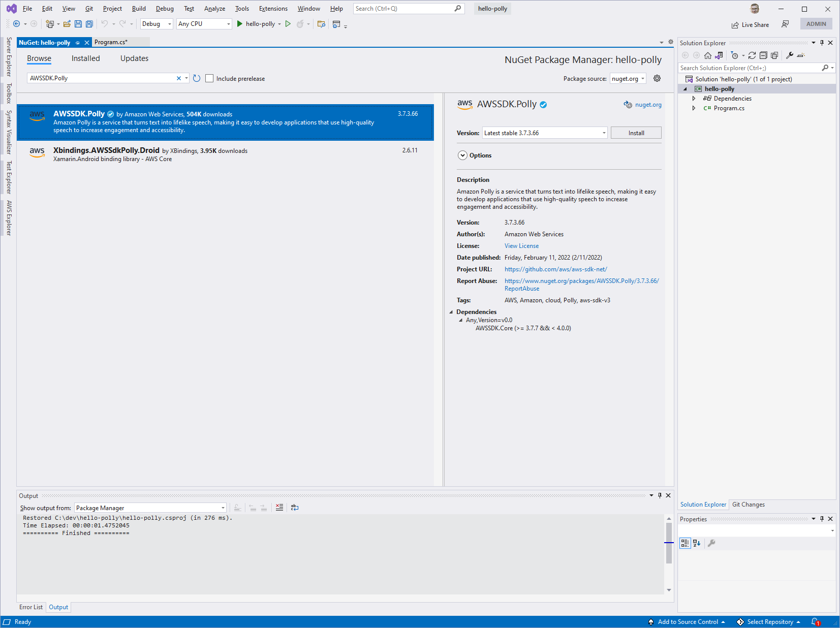Click the Solution Explorer Home icon
Image resolution: width=840 pixels, height=628 pixels.
(707, 55)
